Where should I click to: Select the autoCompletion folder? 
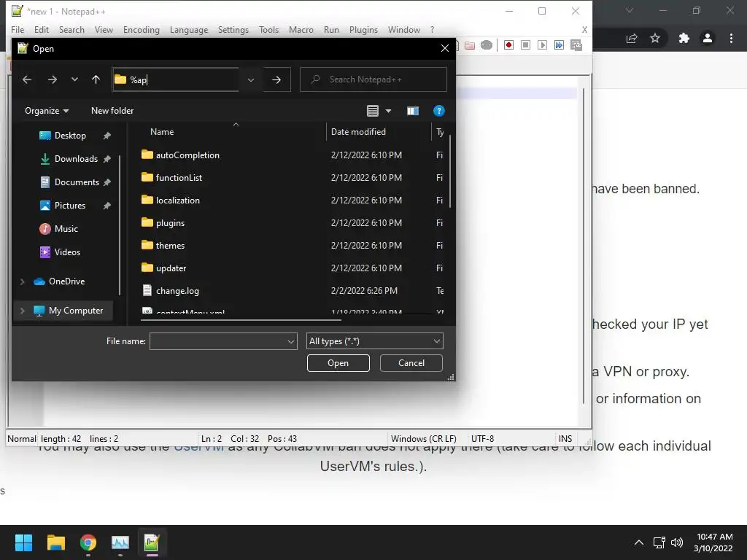pos(187,155)
